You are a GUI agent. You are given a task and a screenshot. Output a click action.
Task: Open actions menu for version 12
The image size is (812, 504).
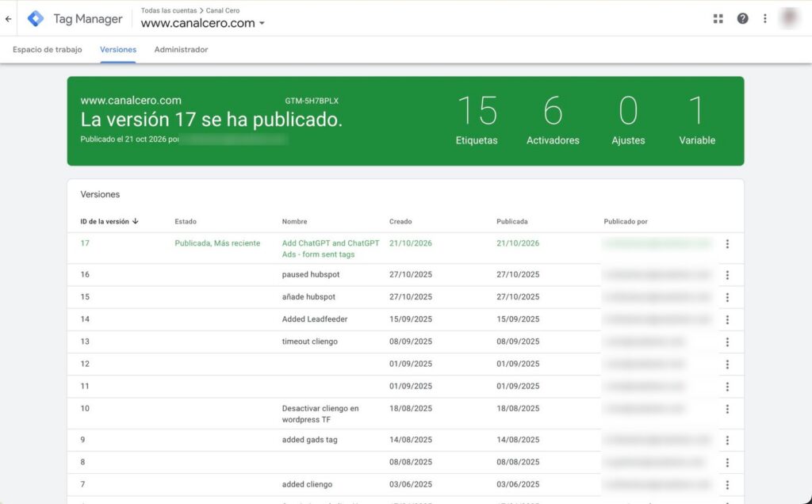(727, 365)
